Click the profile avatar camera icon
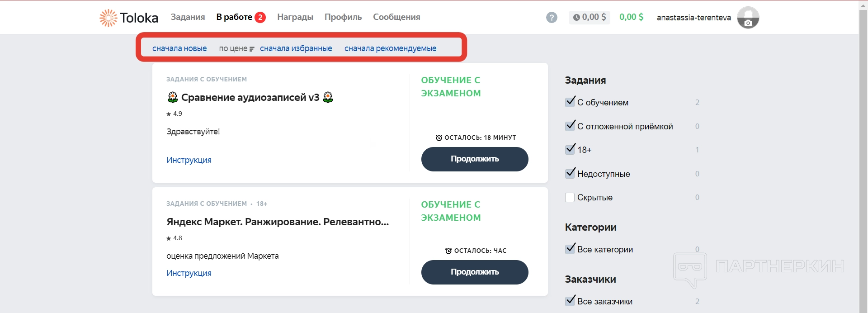The height and width of the screenshot is (313, 868). coord(748,22)
